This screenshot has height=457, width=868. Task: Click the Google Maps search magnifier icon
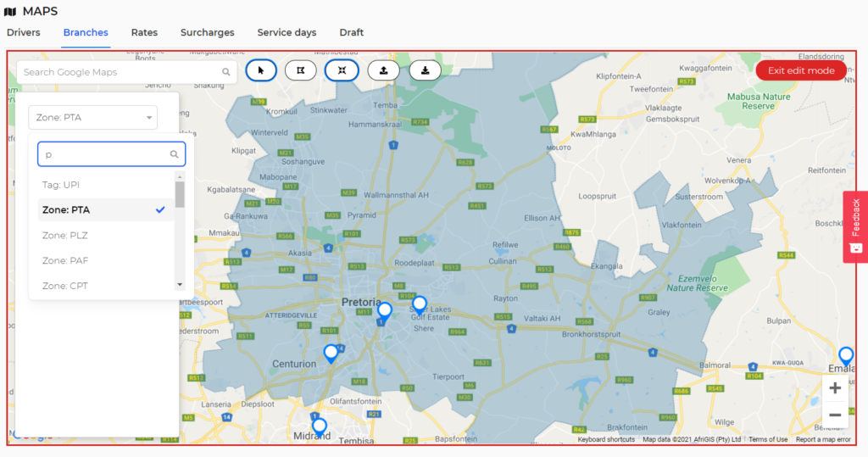tap(225, 72)
